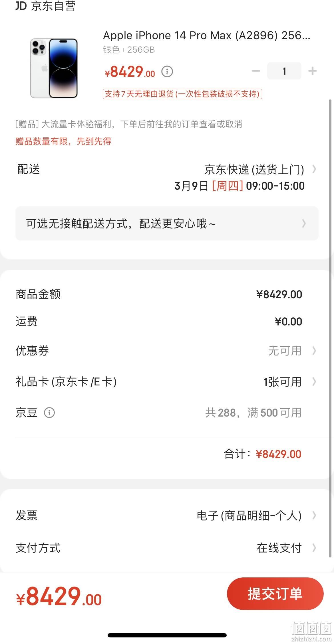Open 礼品卡 (京东卡/E卡) selection
Image resolution: width=334 pixels, height=644 pixels.
[x=167, y=382]
